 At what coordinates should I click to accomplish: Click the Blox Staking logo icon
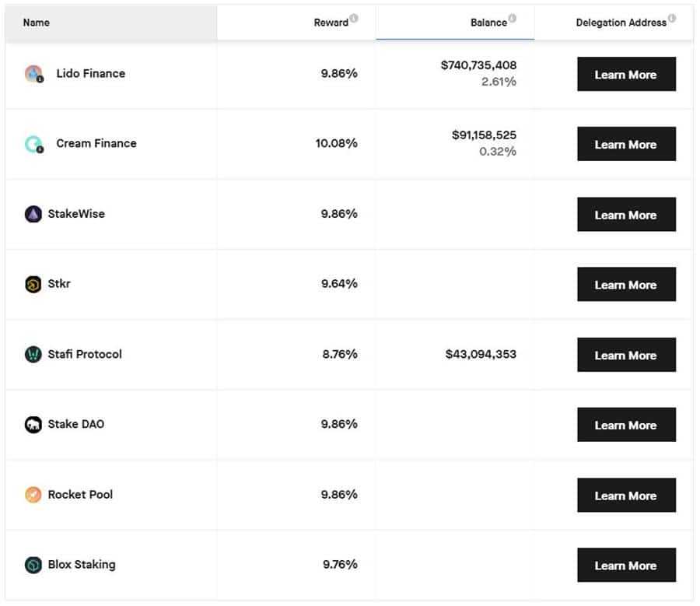[33, 565]
